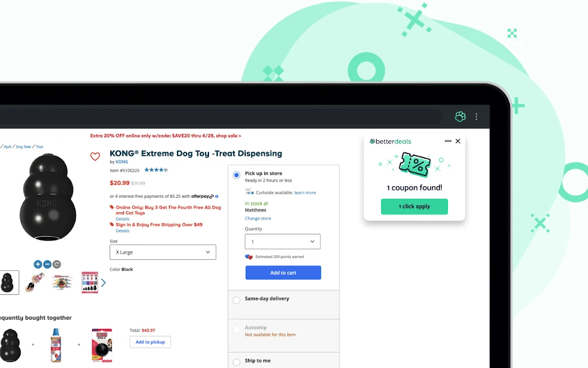Close the betterdeals coupon popup
Screen dimensions: 588x368
458,141
